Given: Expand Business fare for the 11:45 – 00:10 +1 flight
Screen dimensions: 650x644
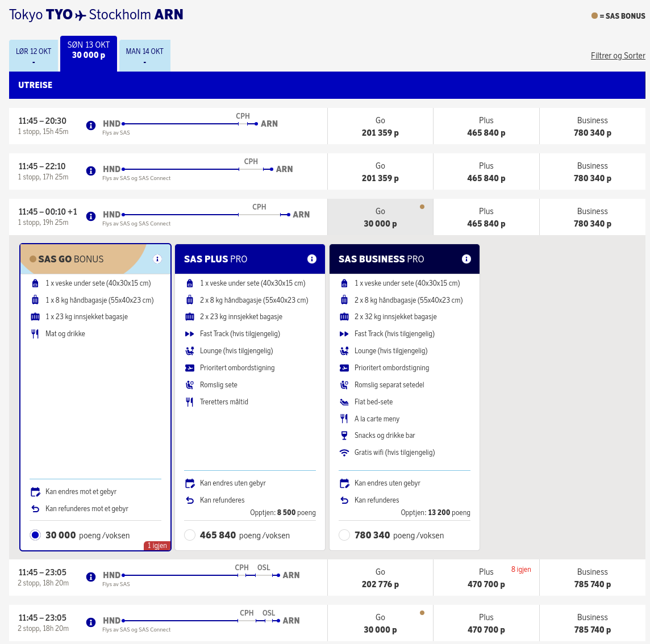Looking at the screenshot, I should [x=593, y=217].
